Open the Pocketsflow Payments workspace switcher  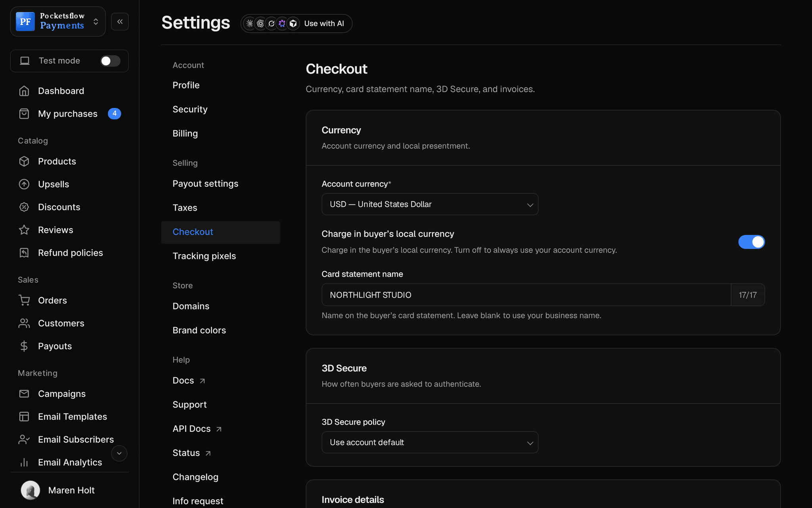coord(58,21)
